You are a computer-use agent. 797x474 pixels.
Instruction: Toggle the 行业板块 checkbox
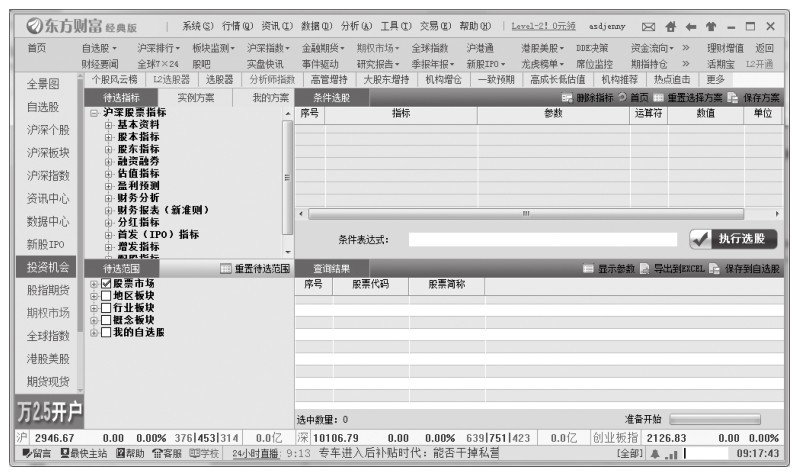coord(106,308)
